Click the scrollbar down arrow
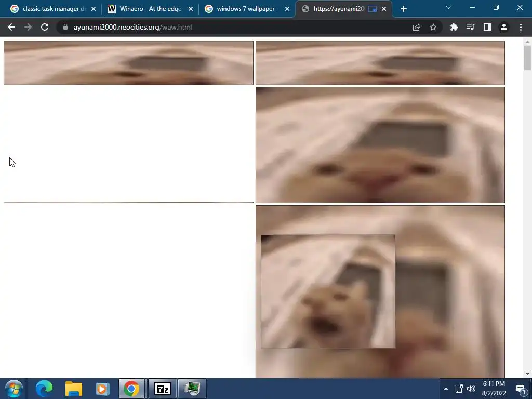 click(527, 374)
